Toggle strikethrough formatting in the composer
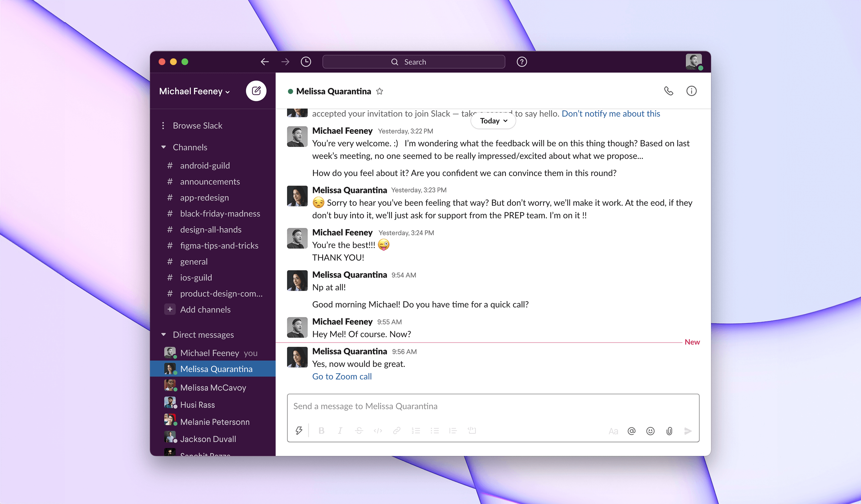 pos(359,431)
